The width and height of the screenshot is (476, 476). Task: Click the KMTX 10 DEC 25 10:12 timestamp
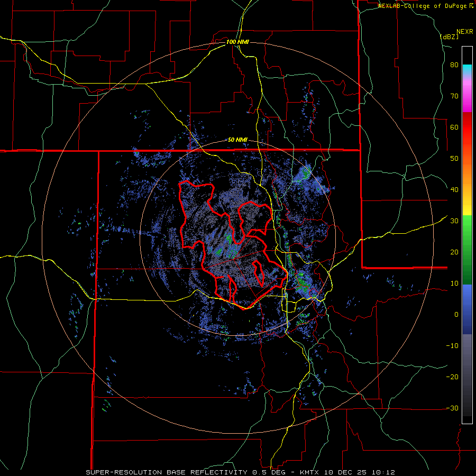(x=347, y=472)
